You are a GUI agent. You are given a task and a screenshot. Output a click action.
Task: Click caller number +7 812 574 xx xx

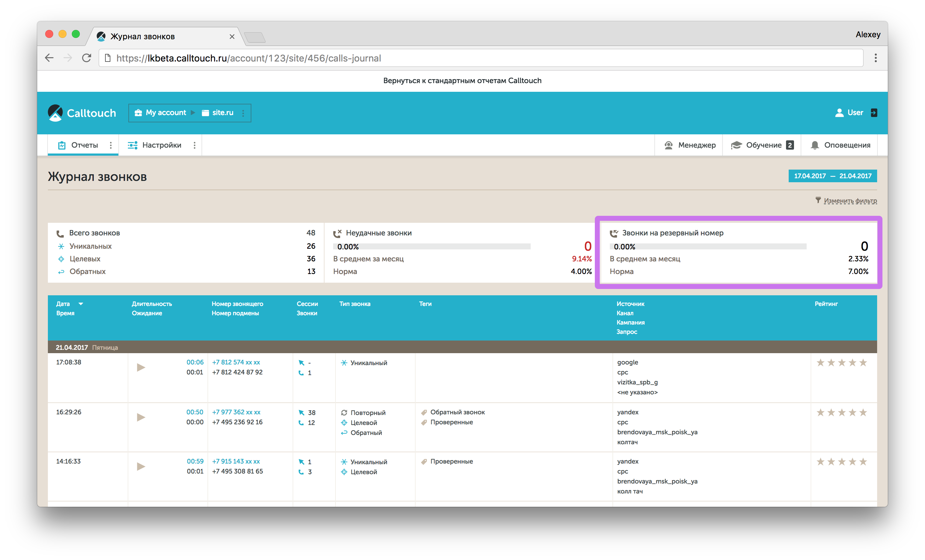[236, 362]
